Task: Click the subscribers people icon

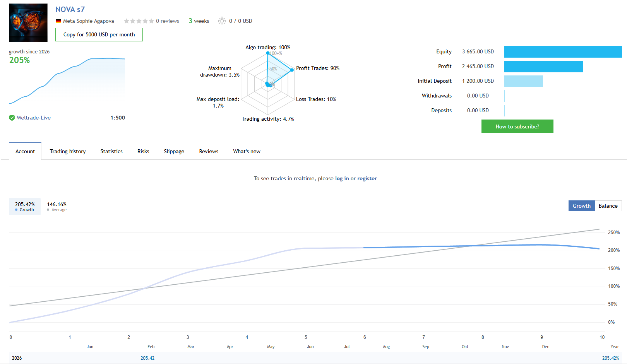Action: pyautogui.click(x=222, y=21)
